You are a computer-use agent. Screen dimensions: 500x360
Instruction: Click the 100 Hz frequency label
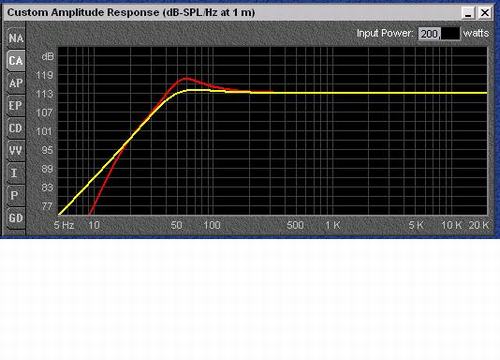click(212, 225)
